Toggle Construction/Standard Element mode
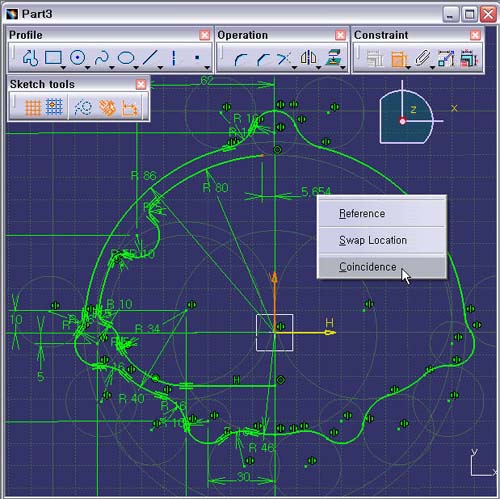Image resolution: width=500 pixels, height=499 pixels. click(83, 107)
